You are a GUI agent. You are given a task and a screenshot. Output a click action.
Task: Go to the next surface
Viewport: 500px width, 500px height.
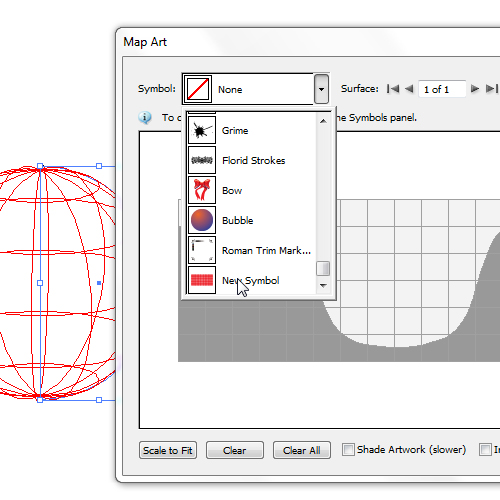tap(475, 89)
